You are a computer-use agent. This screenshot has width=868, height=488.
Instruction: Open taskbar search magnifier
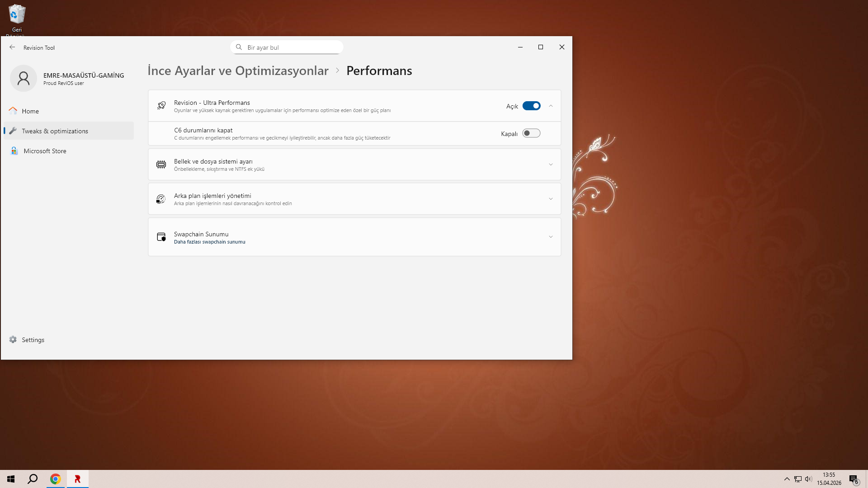33,479
